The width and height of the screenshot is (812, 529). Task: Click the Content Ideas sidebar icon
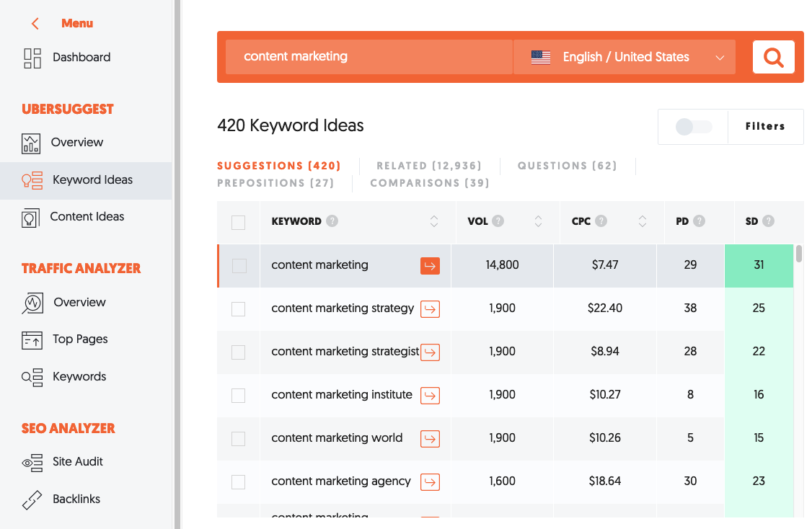coord(30,217)
